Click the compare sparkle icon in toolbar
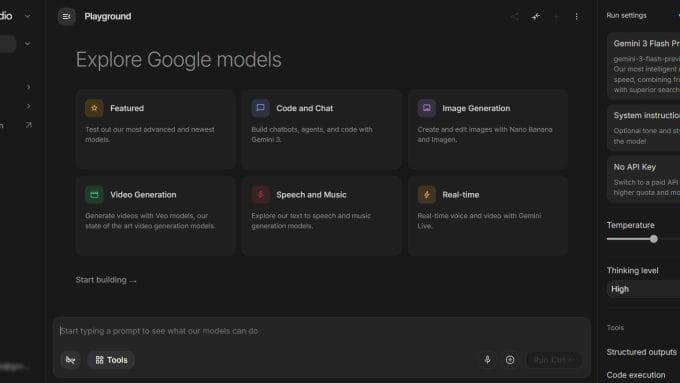680x383 pixels. tap(536, 16)
